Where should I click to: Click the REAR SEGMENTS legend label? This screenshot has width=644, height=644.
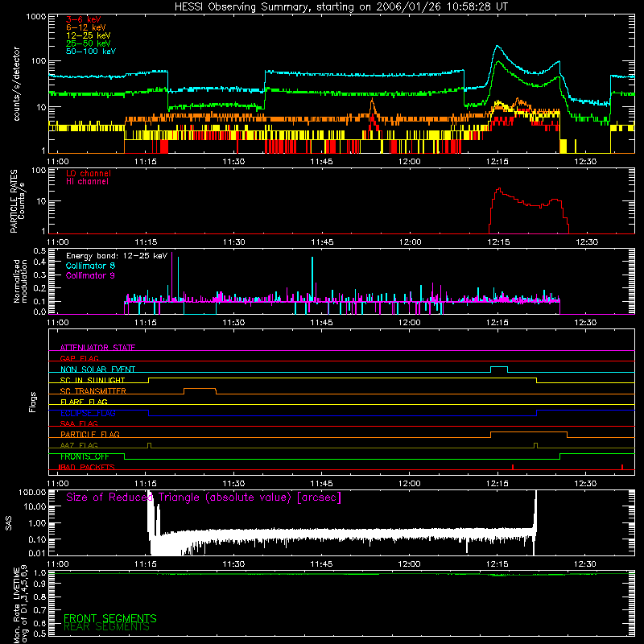tap(106, 626)
